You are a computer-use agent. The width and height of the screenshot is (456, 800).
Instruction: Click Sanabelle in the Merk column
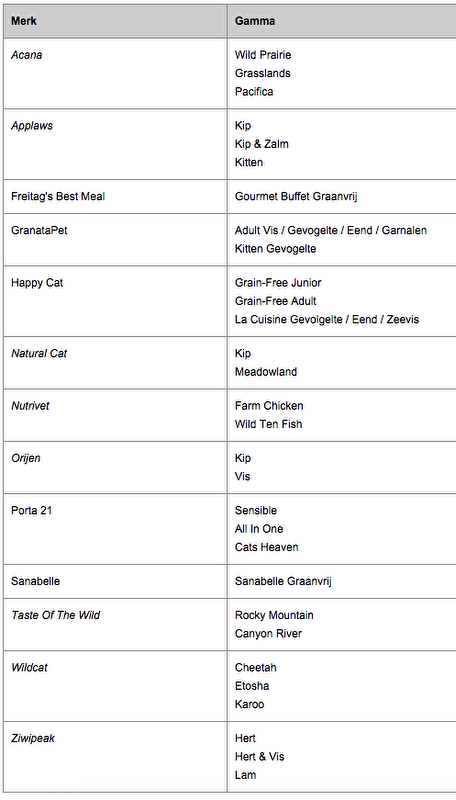pos(35,581)
